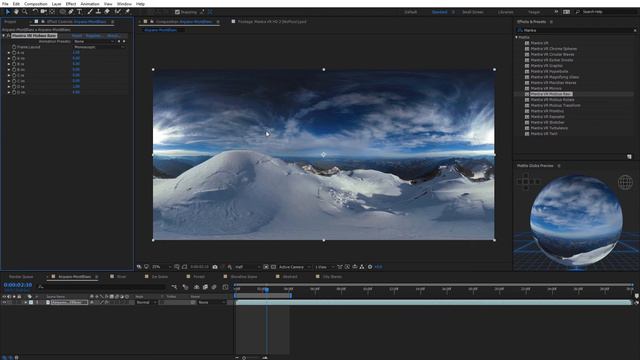This screenshot has height=360, width=640.
Task: Open the Graph Editor in timeline
Action: pyautogui.click(x=225, y=287)
